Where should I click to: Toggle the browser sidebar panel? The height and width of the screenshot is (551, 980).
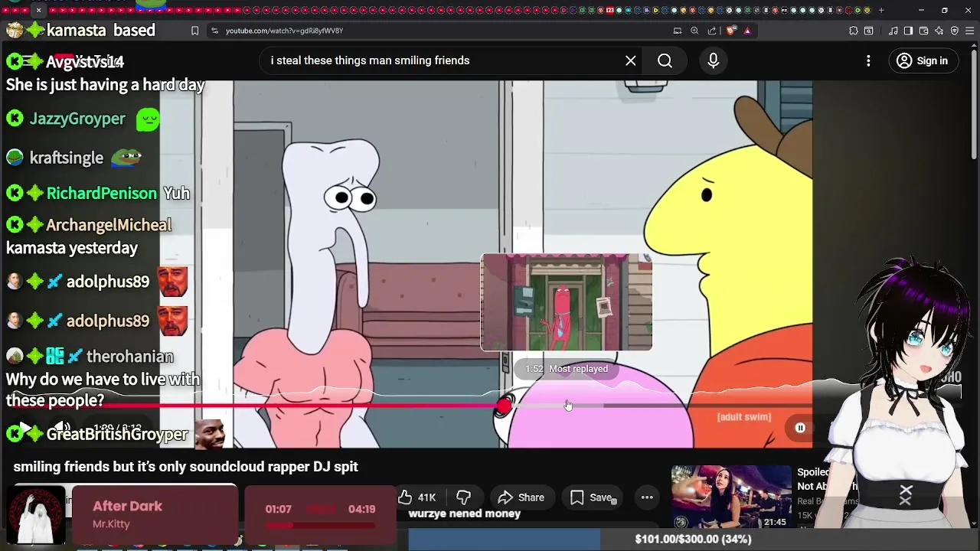(x=908, y=31)
